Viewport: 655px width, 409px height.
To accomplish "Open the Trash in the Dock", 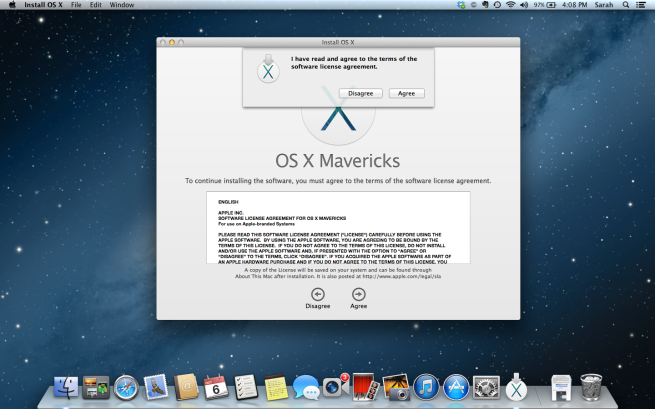I will (x=591, y=388).
